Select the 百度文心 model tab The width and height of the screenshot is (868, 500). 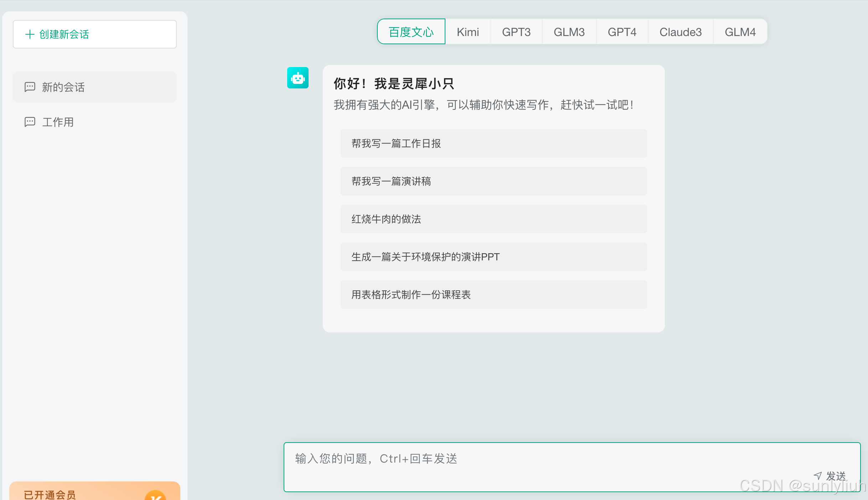click(411, 32)
